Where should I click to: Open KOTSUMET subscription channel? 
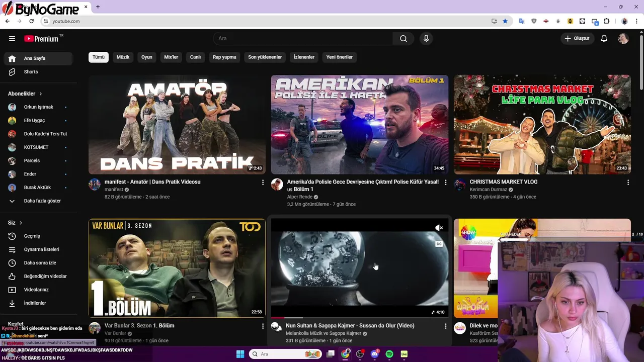pos(38,147)
